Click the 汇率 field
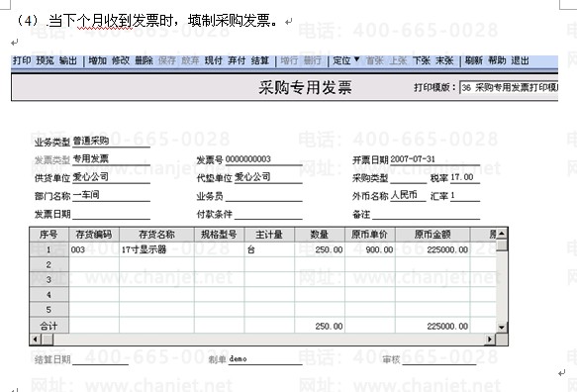Screen dimensions: 577x392 tap(465, 195)
